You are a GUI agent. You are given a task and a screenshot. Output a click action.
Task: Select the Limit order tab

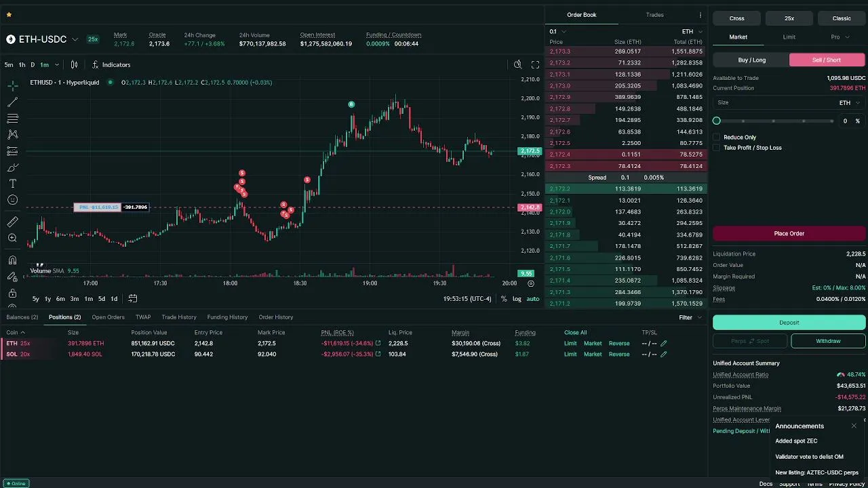point(789,37)
